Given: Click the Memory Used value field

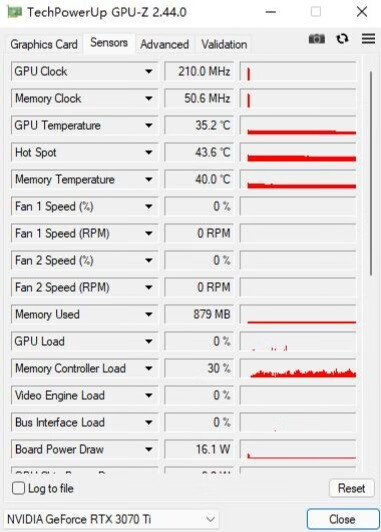Looking at the screenshot, I should click(x=199, y=315).
